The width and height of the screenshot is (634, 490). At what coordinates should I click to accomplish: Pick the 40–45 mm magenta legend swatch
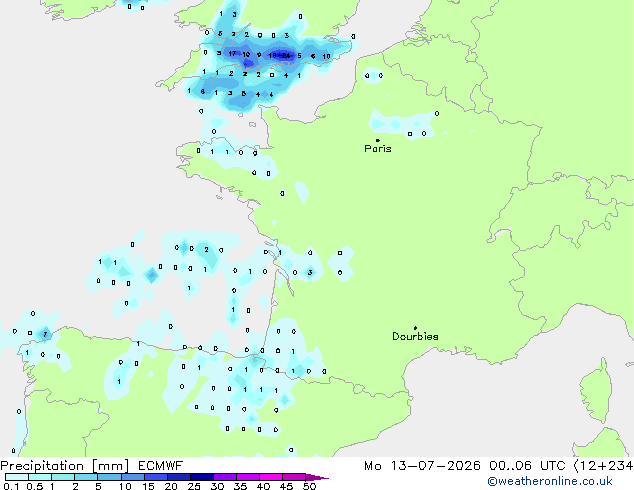pyautogui.click(x=271, y=477)
